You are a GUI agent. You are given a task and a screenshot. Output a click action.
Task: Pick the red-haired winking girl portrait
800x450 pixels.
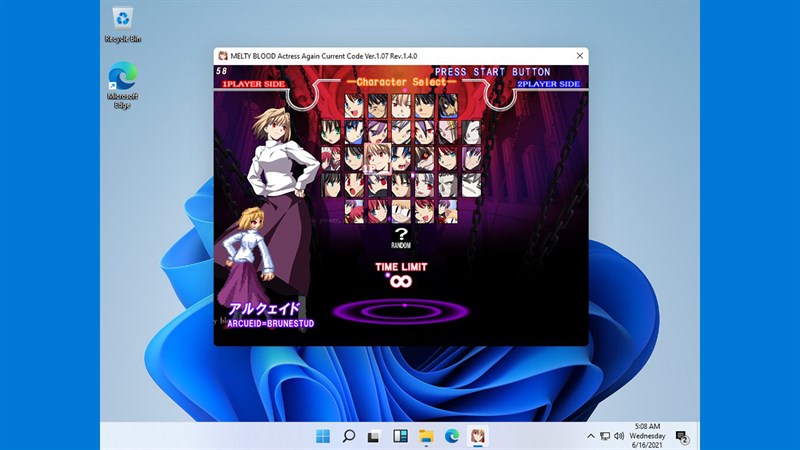click(x=424, y=212)
